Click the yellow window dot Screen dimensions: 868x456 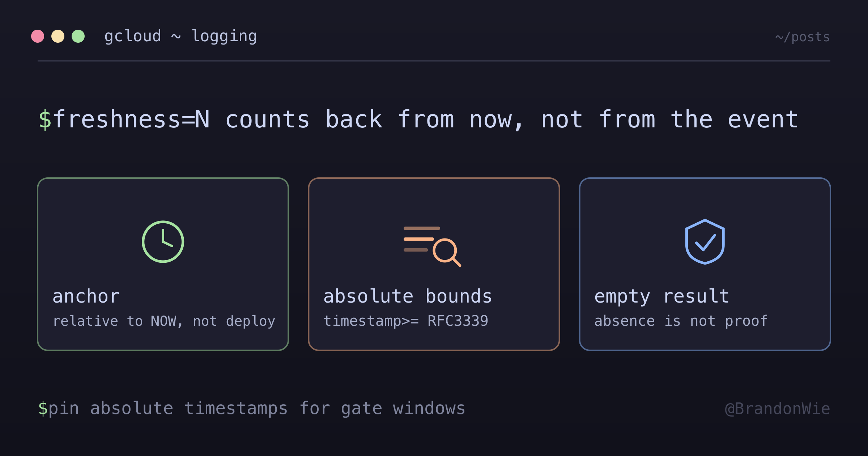(x=58, y=36)
